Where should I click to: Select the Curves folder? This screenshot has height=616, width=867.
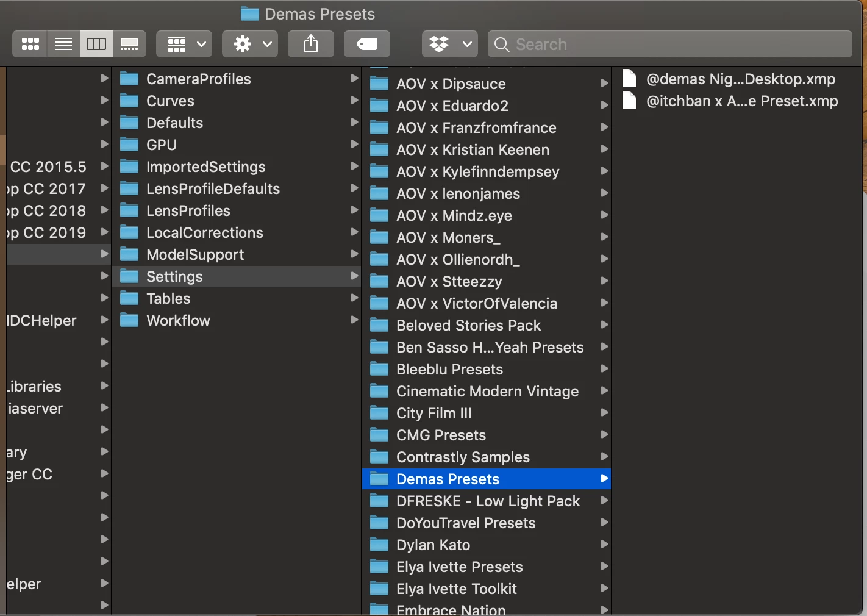[237, 101]
